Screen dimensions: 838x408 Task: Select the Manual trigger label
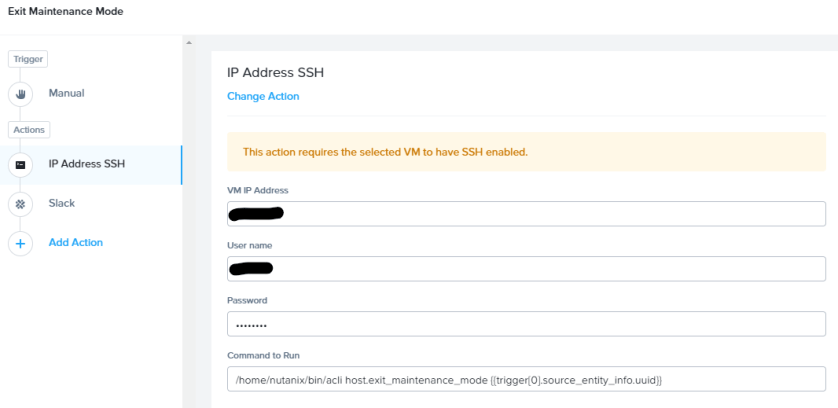click(66, 93)
